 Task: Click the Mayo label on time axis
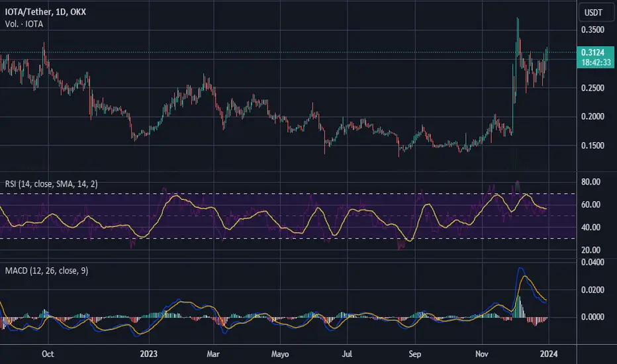tap(280, 354)
